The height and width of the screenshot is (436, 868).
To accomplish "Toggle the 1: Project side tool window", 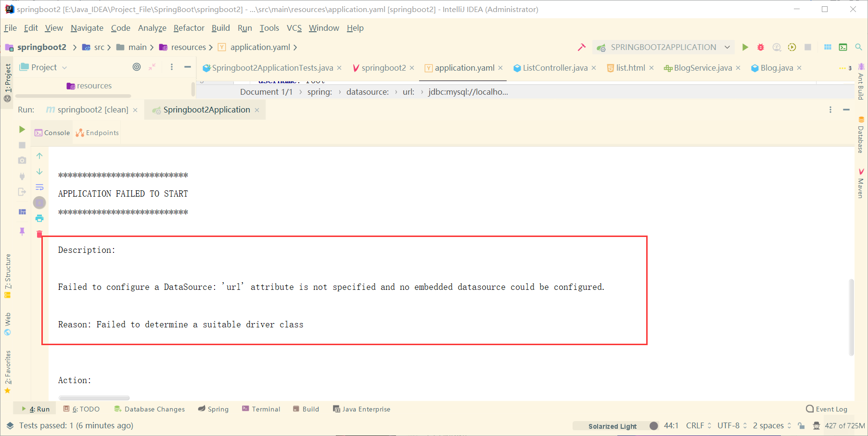I will [x=7, y=83].
